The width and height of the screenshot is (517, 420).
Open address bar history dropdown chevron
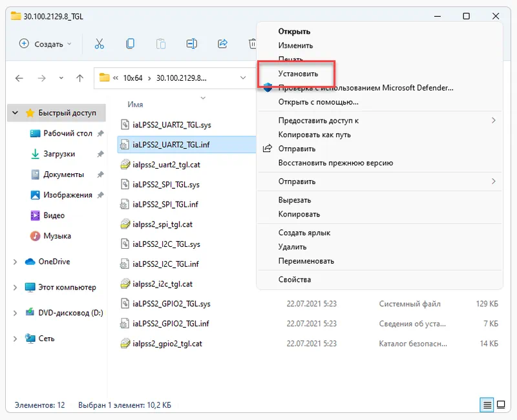(x=243, y=78)
